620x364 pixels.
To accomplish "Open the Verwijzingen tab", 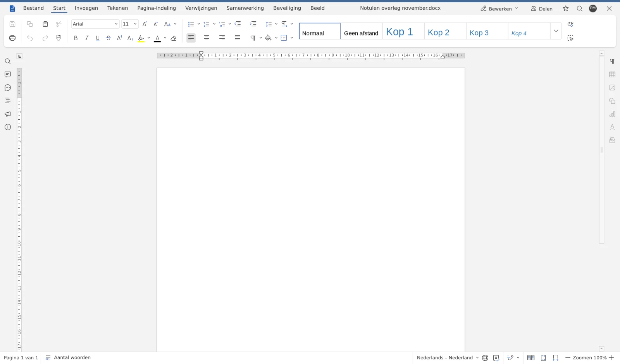I will click(x=201, y=8).
